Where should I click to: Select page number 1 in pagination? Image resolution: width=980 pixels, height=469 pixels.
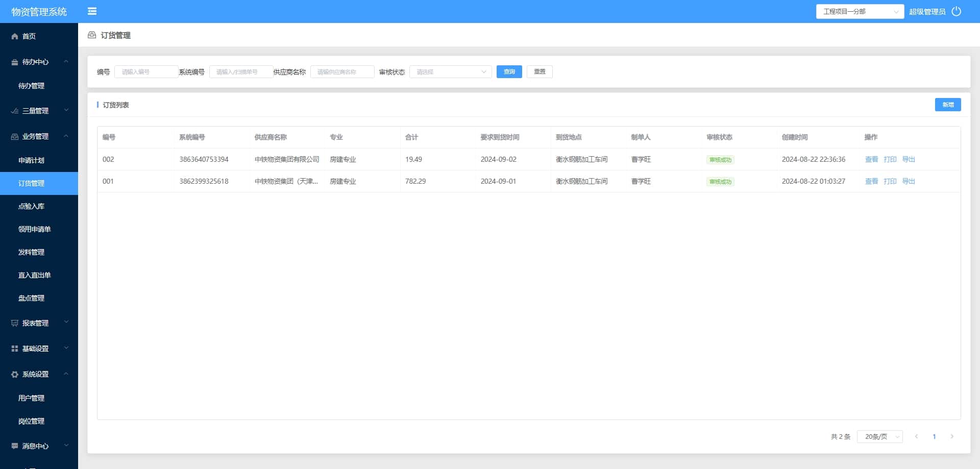coord(934,436)
